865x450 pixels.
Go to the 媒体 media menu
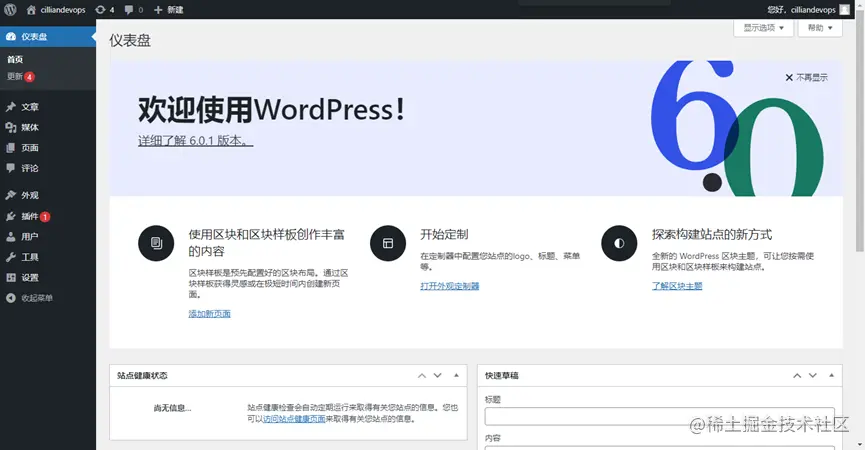click(30, 127)
